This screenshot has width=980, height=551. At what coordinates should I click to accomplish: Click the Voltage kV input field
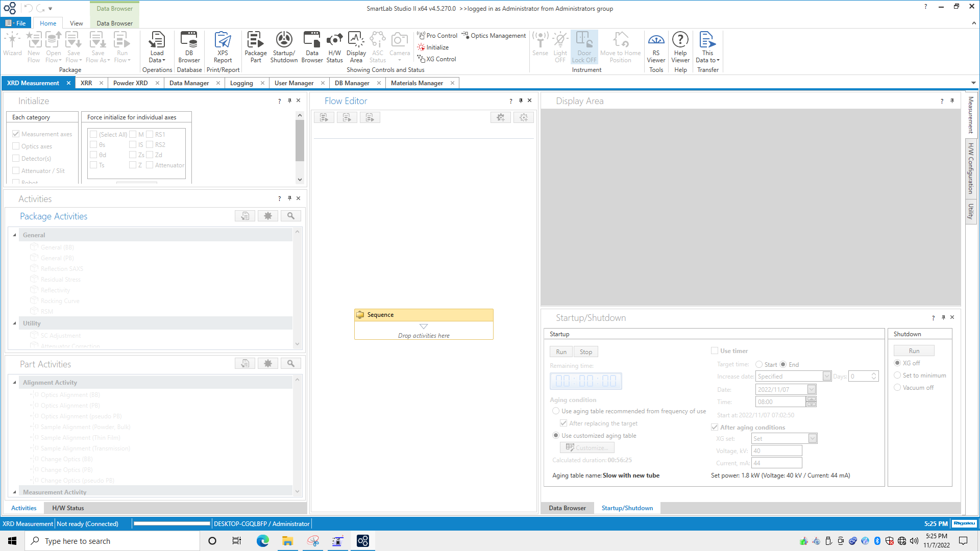[x=776, y=450]
